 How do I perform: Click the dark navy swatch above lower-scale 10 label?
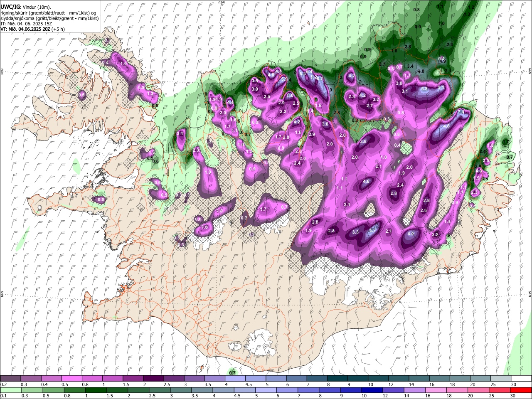point(371,390)
